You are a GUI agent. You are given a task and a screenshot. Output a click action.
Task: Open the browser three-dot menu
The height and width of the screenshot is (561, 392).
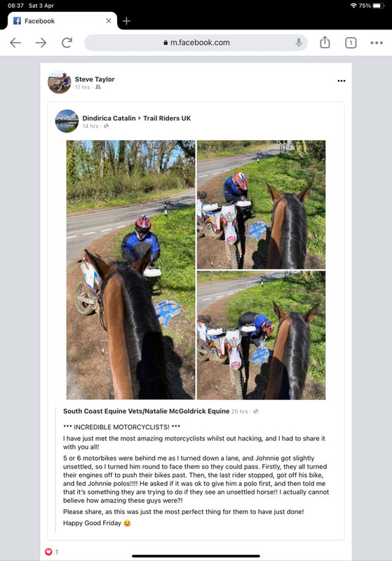[377, 43]
